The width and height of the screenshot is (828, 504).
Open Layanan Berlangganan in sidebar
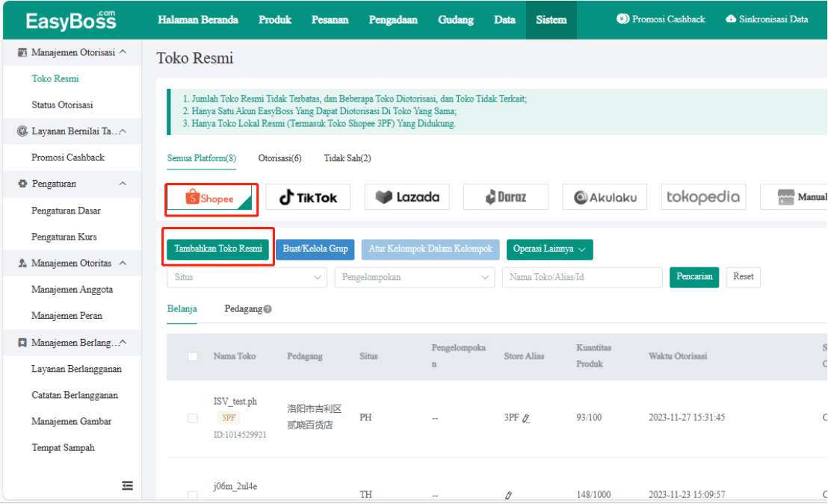click(x=76, y=369)
